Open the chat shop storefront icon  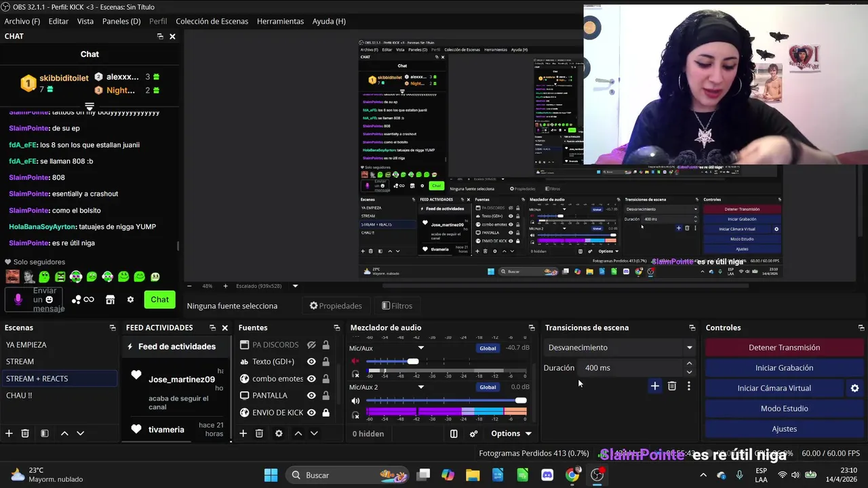click(x=110, y=300)
